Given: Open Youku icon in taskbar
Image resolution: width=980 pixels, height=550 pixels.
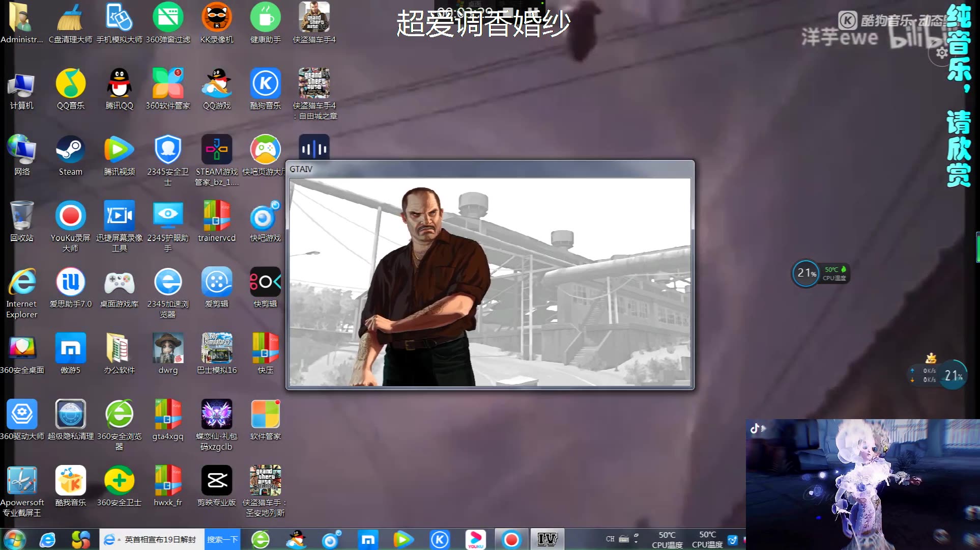Looking at the screenshot, I should click(x=476, y=539).
